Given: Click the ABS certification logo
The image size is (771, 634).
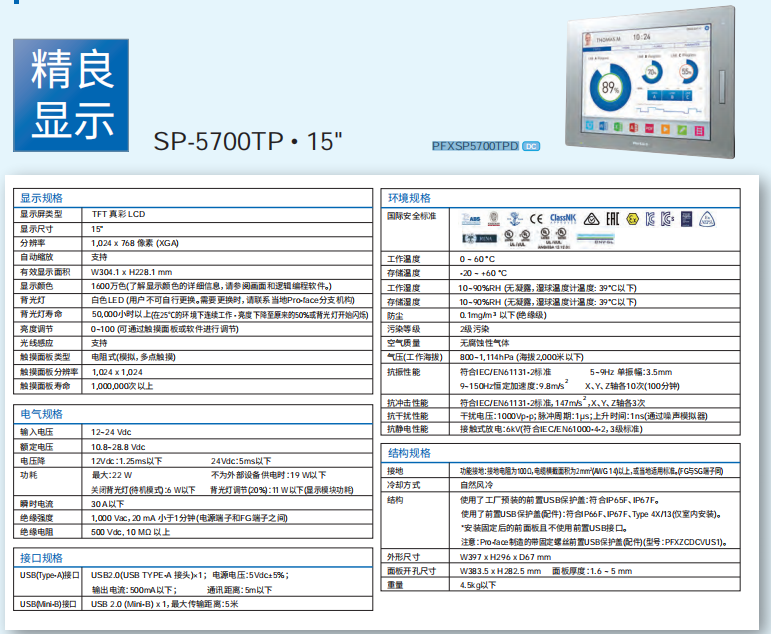Looking at the screenshot, I should point(471,219).
